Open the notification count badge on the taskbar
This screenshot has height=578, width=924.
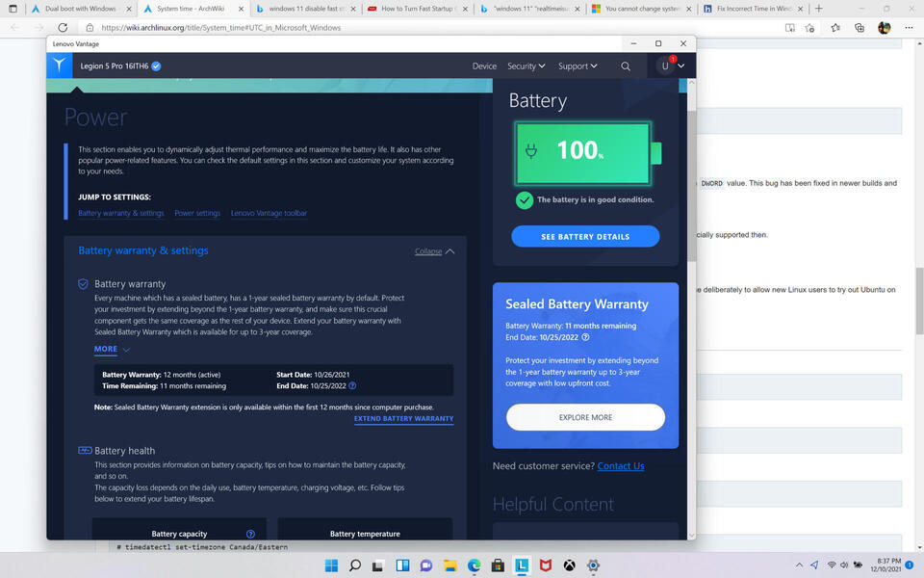(x=910, y=565)
